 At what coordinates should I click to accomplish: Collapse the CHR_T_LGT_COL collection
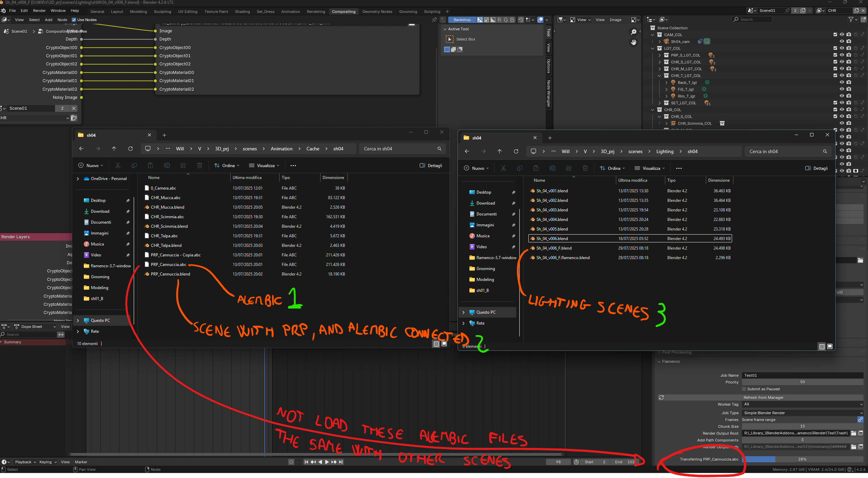pos(660,76)
